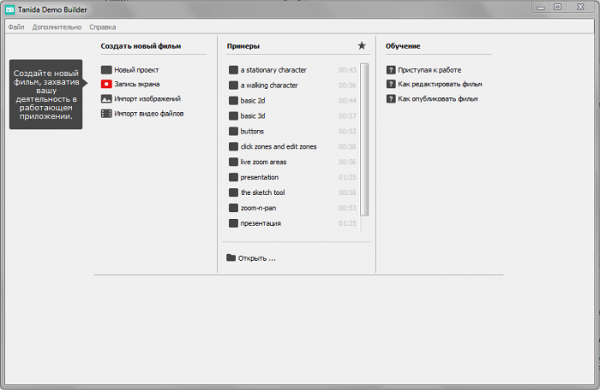Click the folder icon beside Открыть
Image resolution: width=600 pixels, height=390 pixels.
[231, 258]
